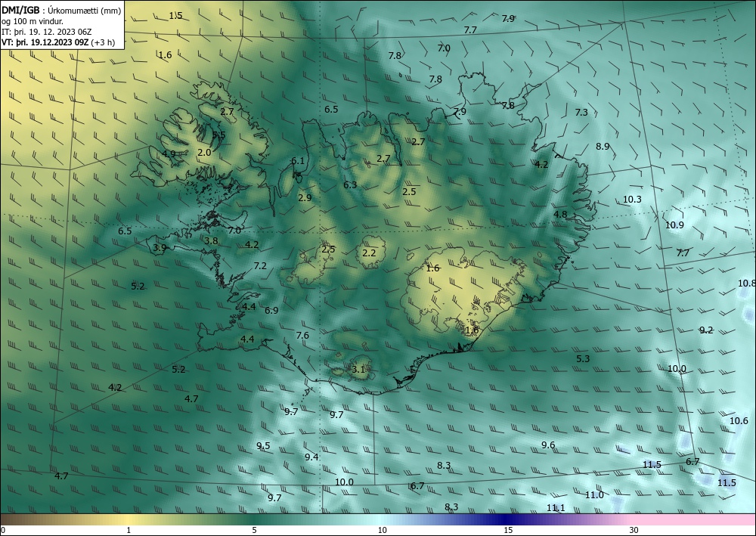
Task: Click the '15' label on the color scale
Action: click(x=508, y=530)
